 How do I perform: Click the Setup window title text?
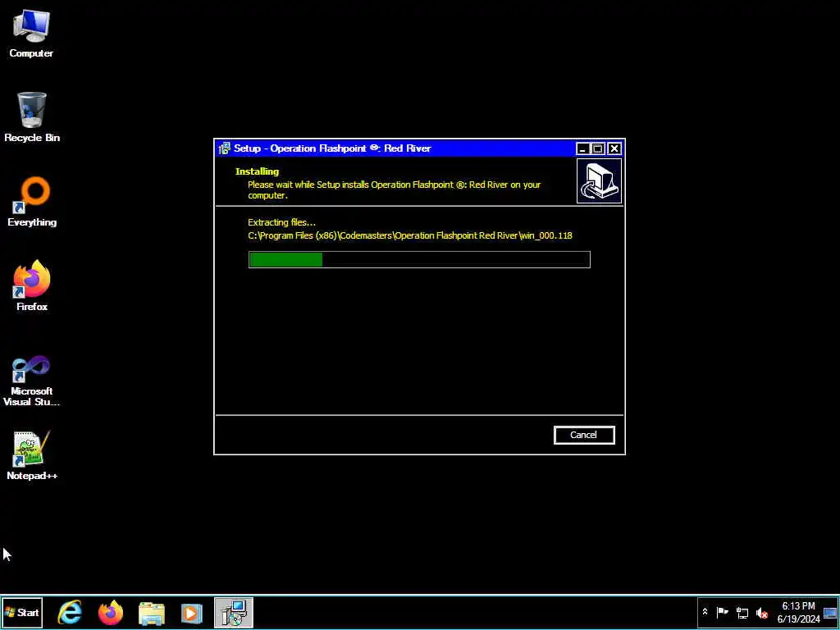332,148
